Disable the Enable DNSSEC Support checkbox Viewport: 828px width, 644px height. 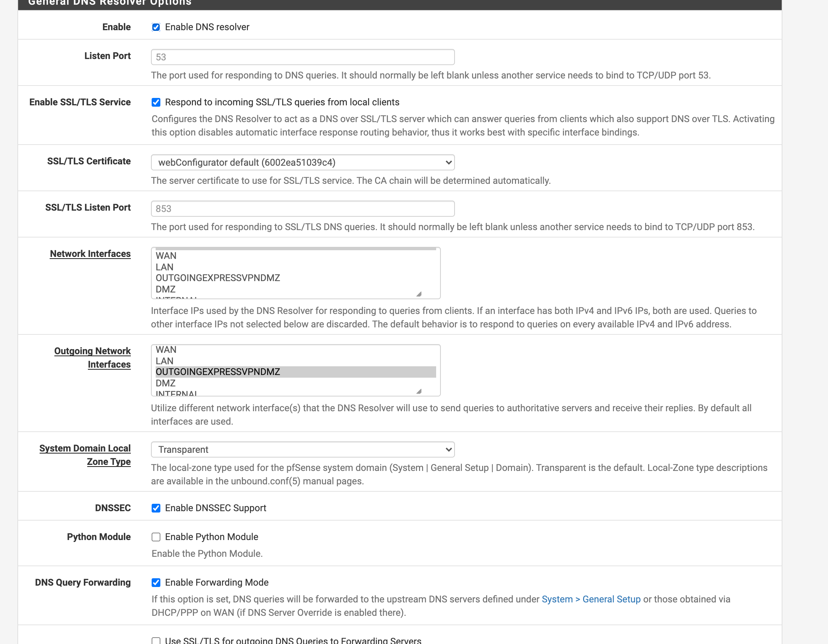156,508
